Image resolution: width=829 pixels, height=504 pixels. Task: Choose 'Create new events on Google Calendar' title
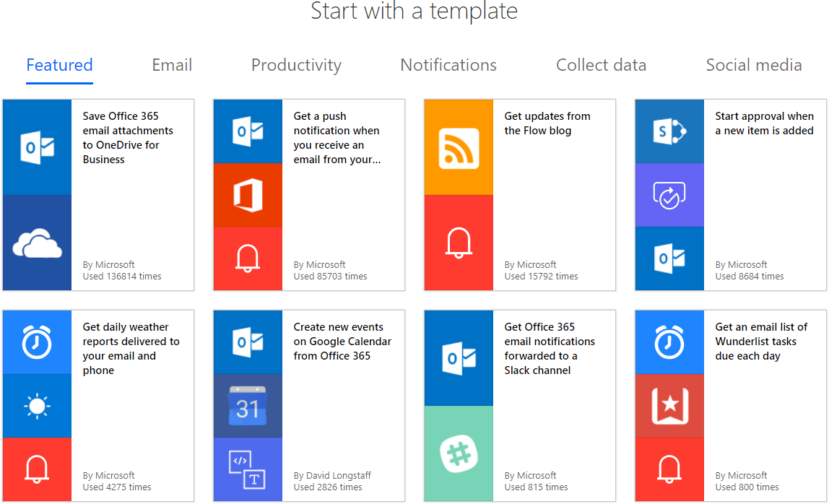tap(342, 341)
